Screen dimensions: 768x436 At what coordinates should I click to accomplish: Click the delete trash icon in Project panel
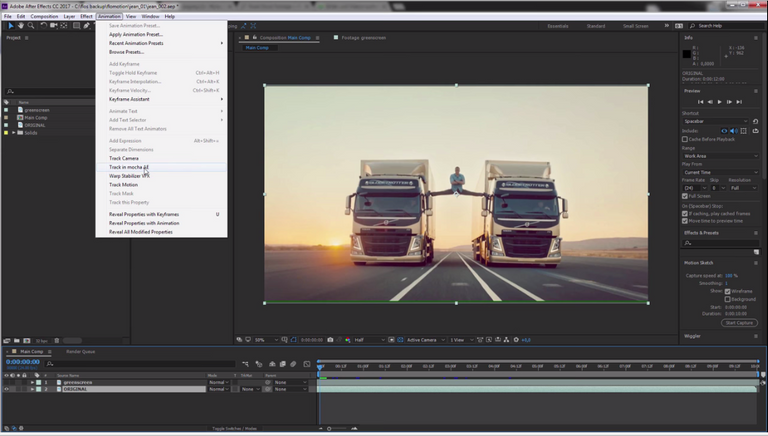[57, 340]
